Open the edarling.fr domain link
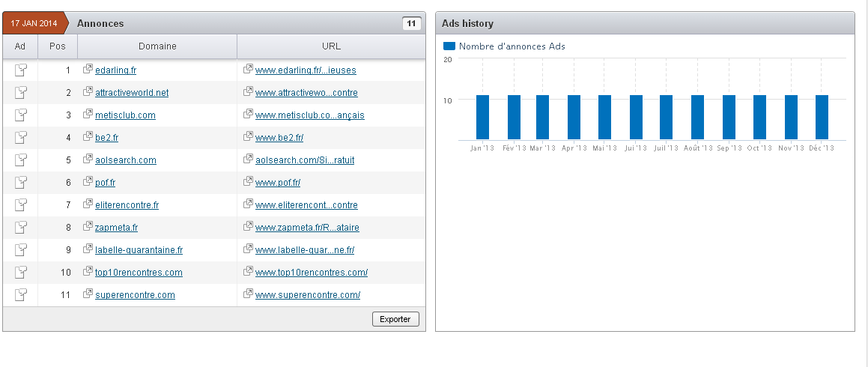The width and height of the screenshot is (868, 367). (x=115, y=70)
